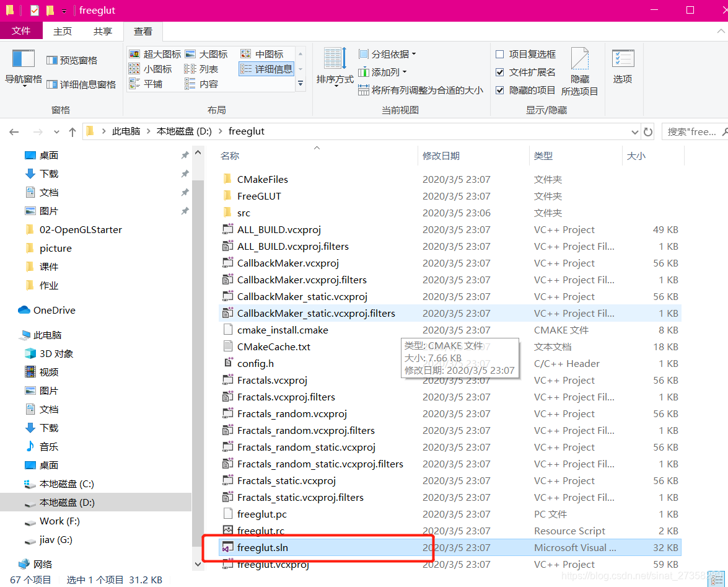This screenshot has width=728, height=587.
Task: Select freeglut.pc file
Action: click(449, 514)
